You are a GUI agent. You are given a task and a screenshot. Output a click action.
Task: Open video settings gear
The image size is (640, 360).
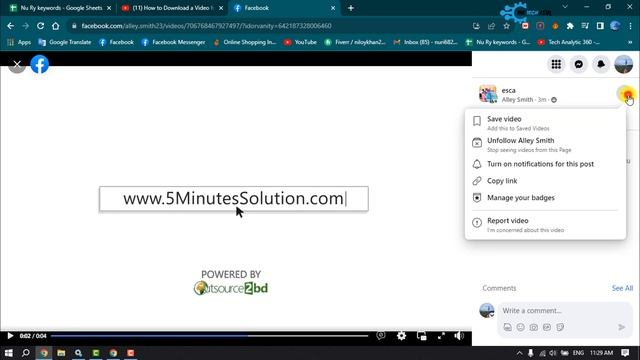401,336
